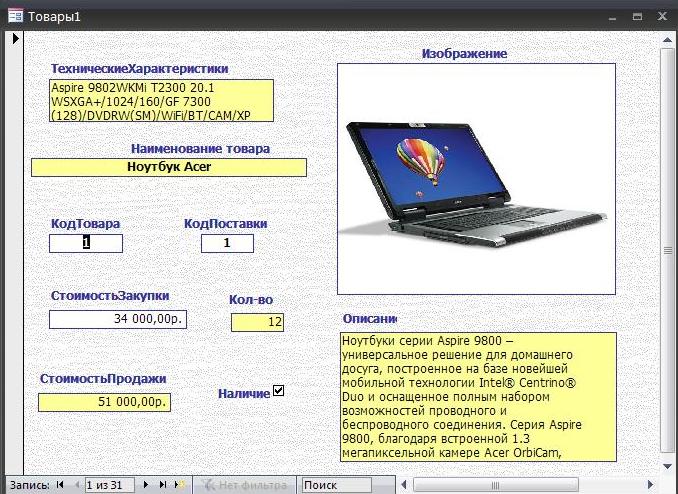Click the vertical scrollbar up arrow

pyautogui.click(x=668, y=40)
